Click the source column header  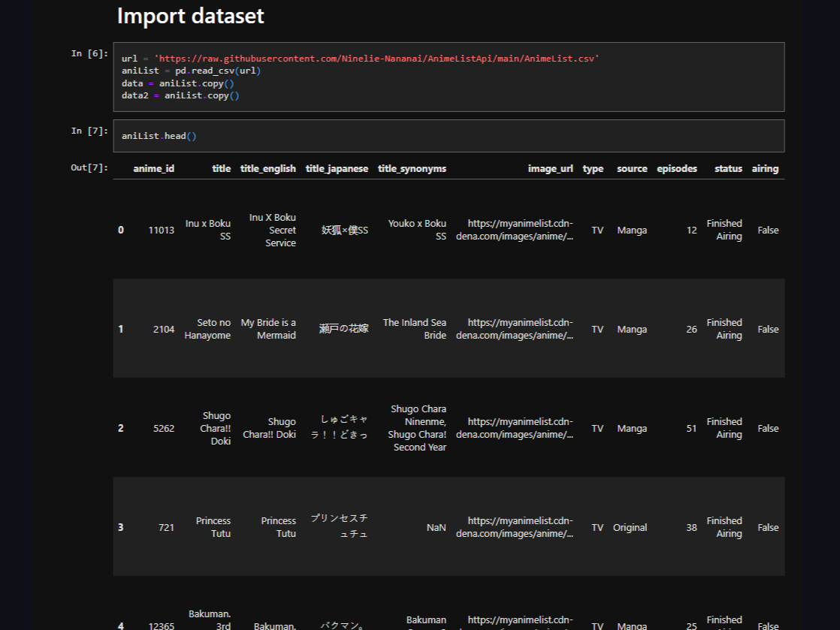[632, 169]
